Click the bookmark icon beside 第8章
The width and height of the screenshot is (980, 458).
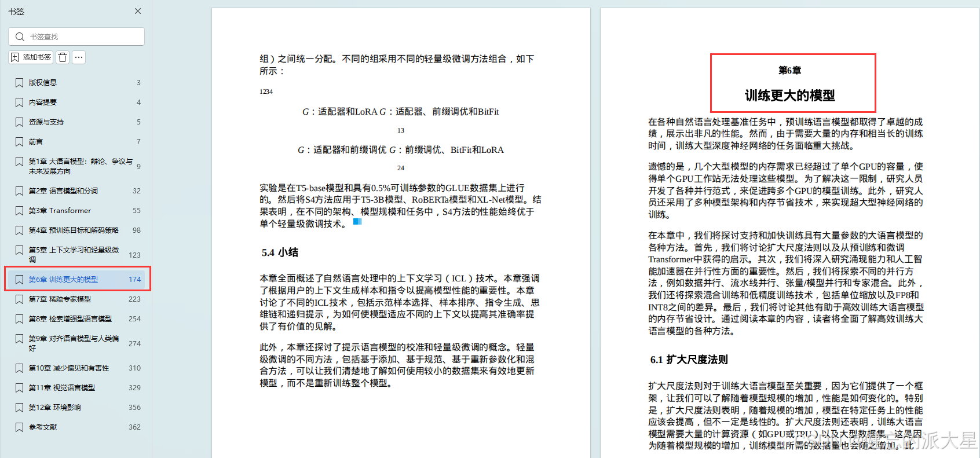[x=19, y=319]
